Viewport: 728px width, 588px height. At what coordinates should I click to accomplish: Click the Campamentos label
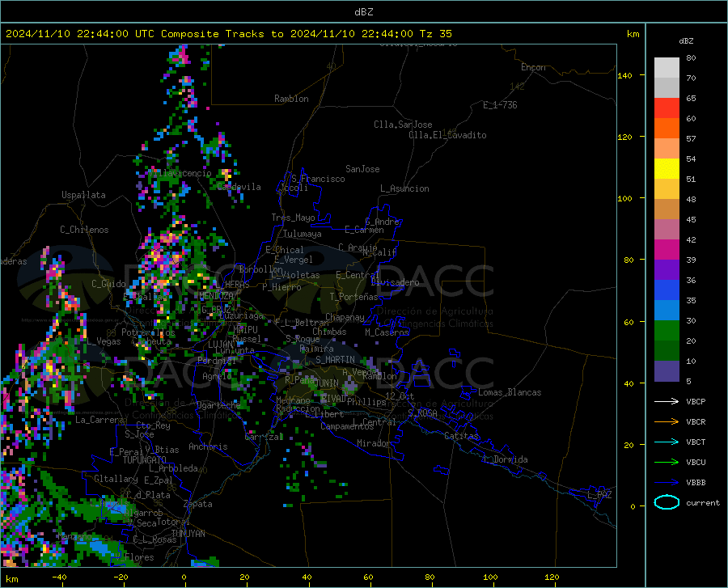pyautogui.click(x=347, y=426)
